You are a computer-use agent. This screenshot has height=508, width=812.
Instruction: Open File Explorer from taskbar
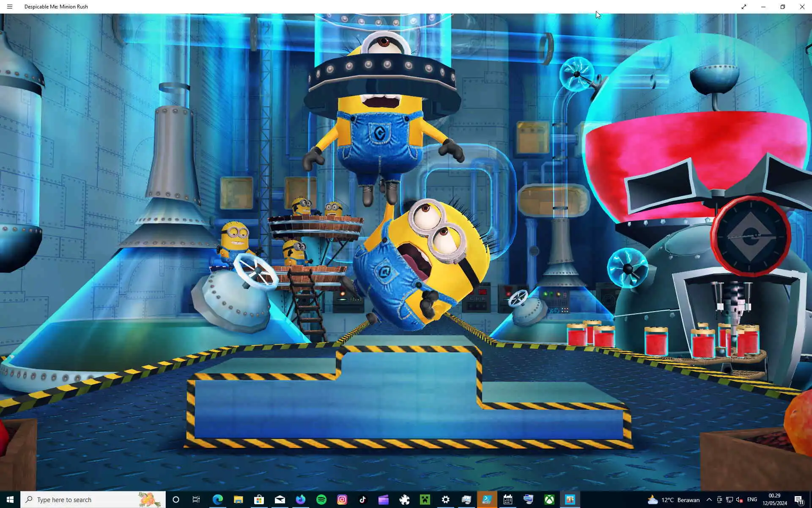[238, 500]
